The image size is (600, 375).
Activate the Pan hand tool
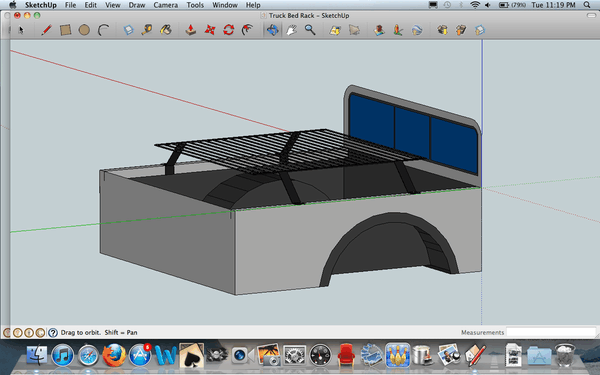pyautogui.click(x=292, y=30)
